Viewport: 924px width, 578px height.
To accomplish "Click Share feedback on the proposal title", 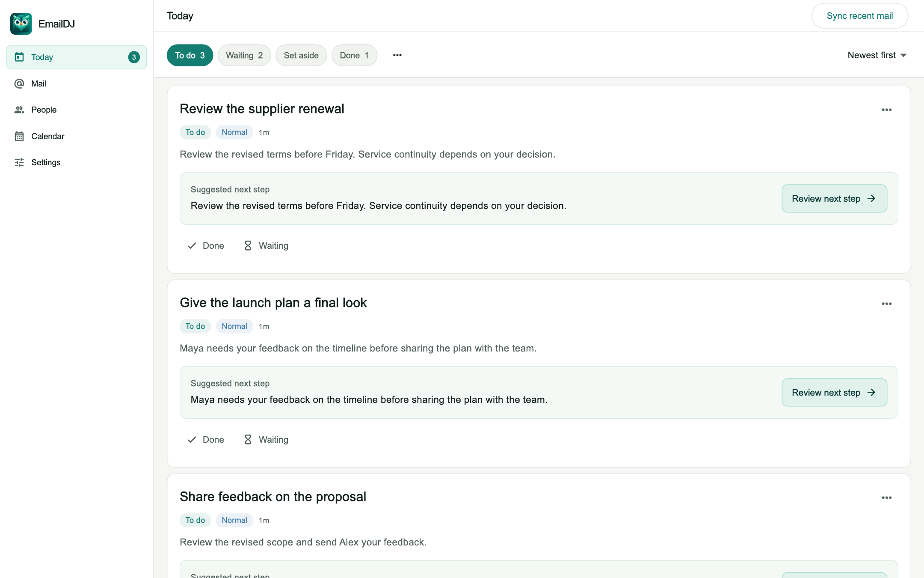I will (273, 497).
